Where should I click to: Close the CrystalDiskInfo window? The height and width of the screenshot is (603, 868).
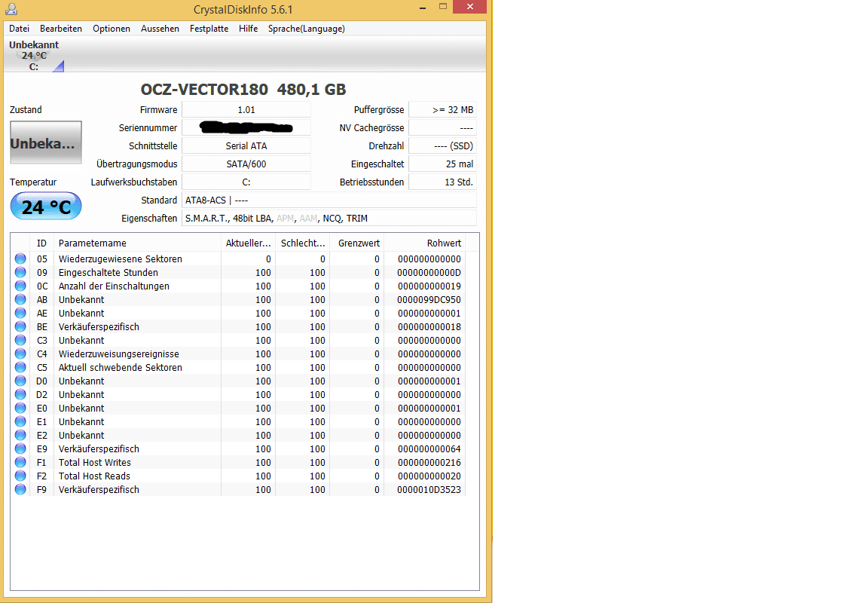click(x=469, y=7)
